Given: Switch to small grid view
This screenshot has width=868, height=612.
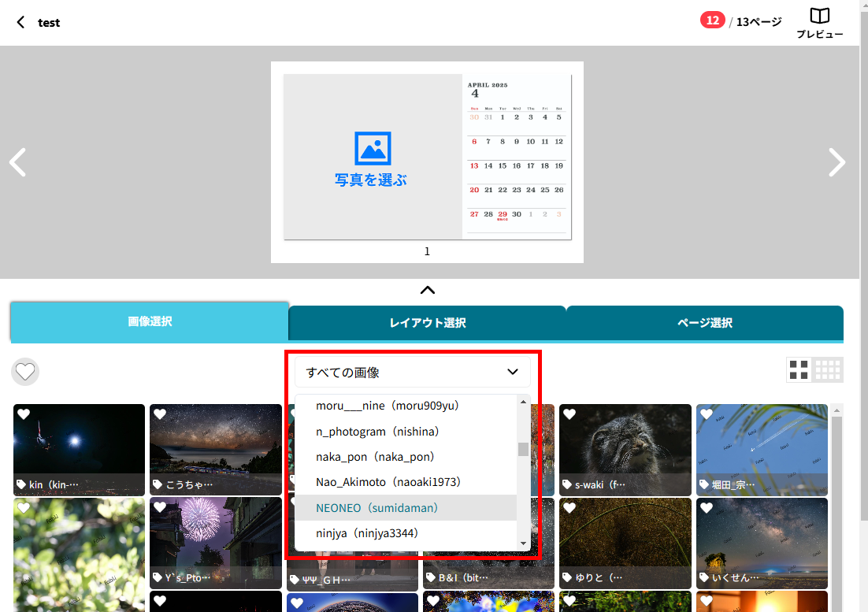Looking at the screenshot, I should pos(828,369).
